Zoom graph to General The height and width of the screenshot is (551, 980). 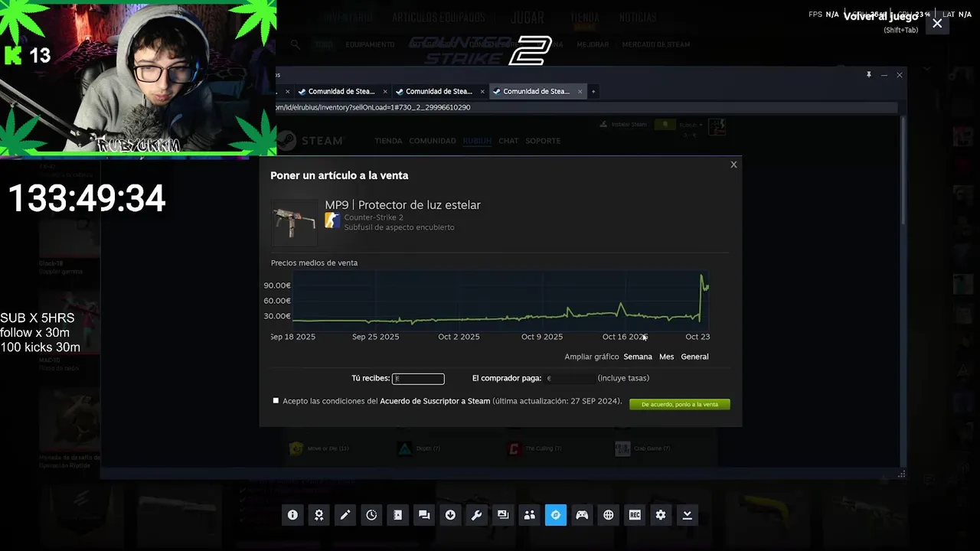point(694,357)
